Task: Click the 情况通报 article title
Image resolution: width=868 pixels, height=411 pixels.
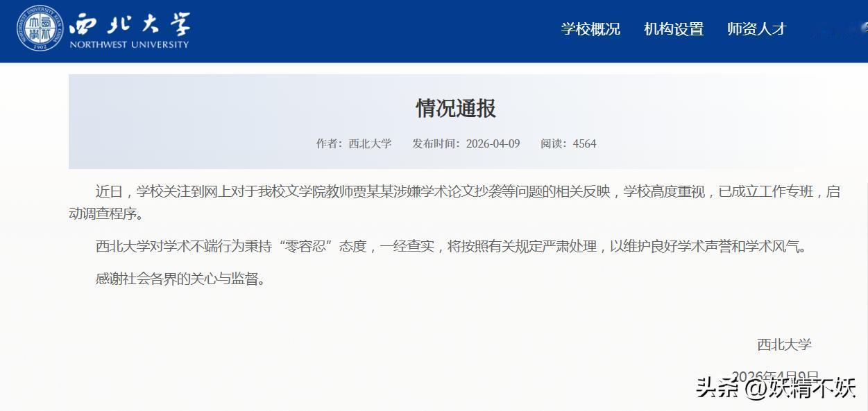Action: tap(454, 108)
